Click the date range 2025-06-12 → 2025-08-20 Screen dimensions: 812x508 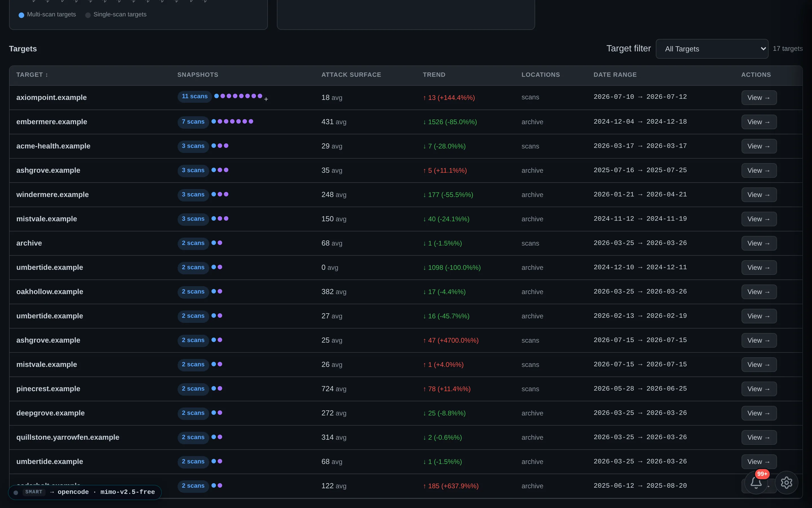coord(640,485)
